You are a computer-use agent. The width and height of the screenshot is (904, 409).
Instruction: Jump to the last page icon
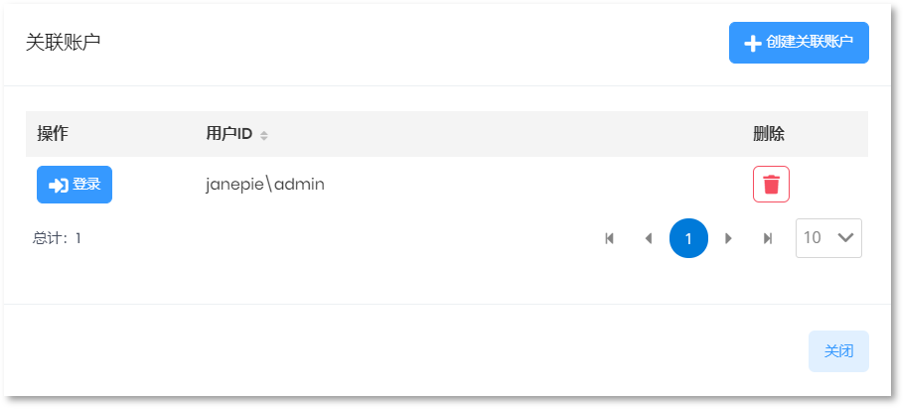pos(767,238)
